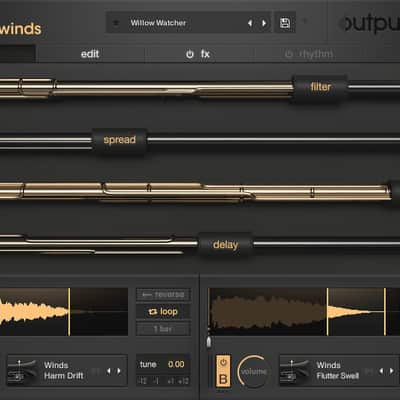Select layer B label
This screenshot has width=400, height=400.
coord(223,379)
